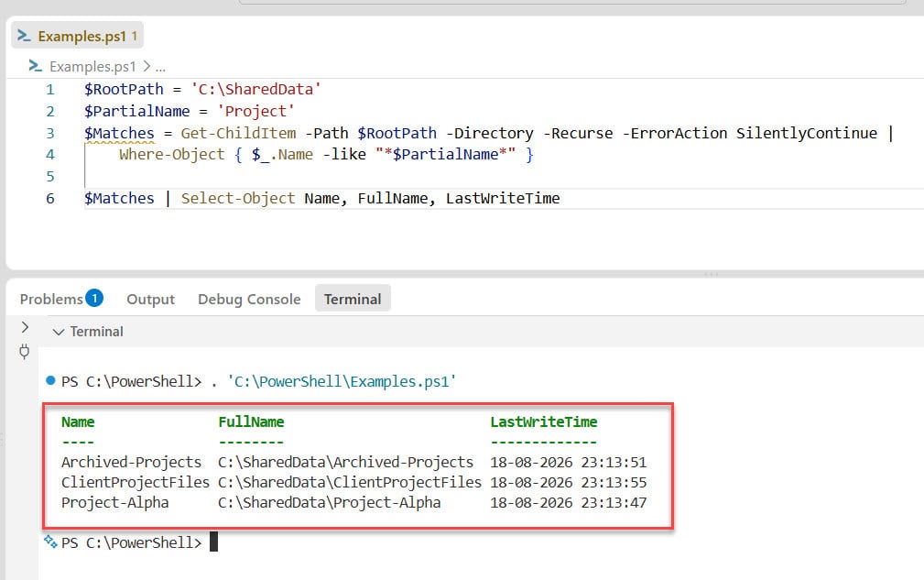The height and width of the screenshot is (580, 924).
Task: Click SilentlyContinue on line 3
Action: click(x=807, y=133)
